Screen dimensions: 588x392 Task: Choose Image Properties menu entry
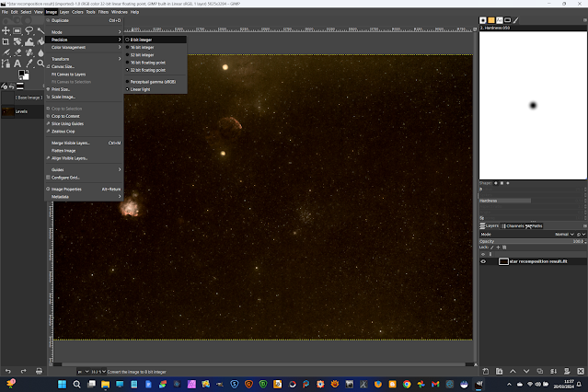pos(84,189)
